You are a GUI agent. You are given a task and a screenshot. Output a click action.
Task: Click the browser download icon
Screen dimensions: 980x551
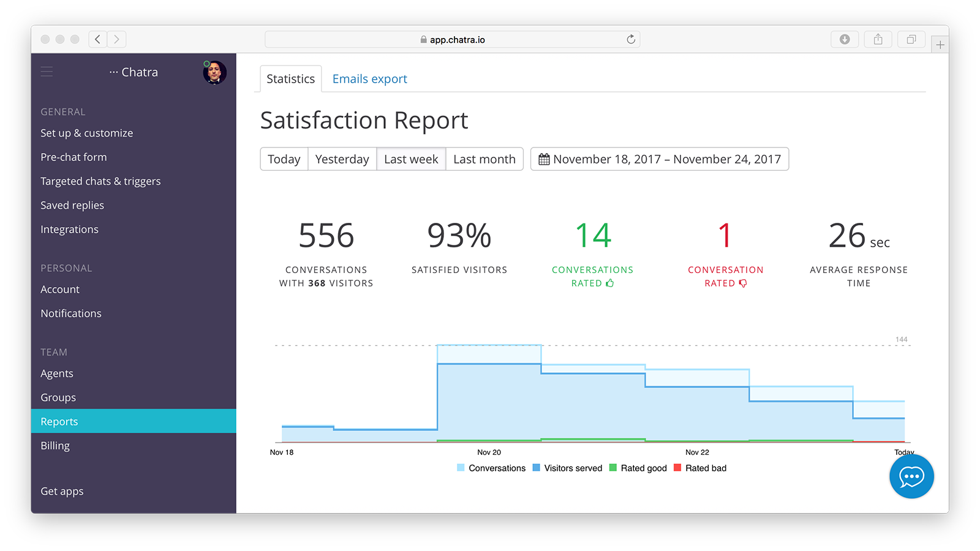[x=845, y=39]
